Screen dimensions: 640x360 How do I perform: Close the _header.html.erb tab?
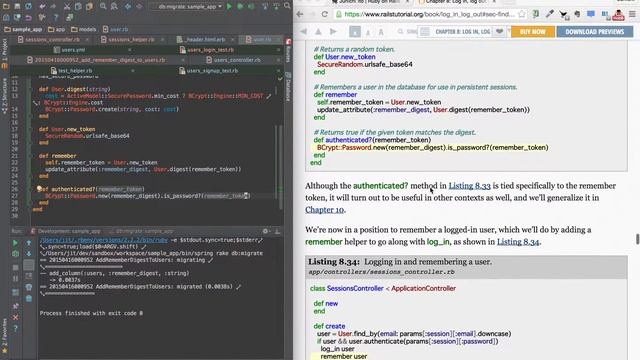click(x=232, y=40)
